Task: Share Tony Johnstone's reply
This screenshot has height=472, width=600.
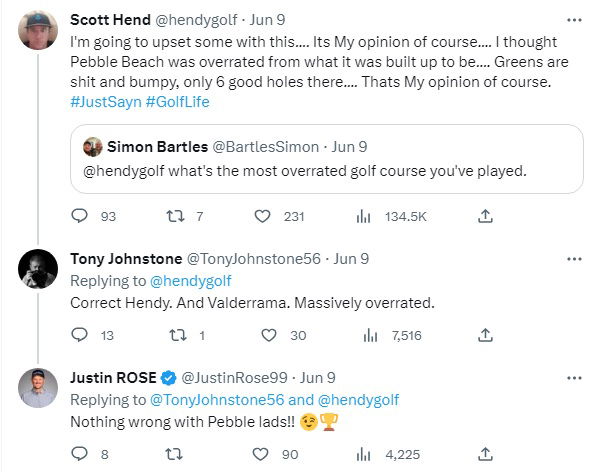Action: coord(485,335)
